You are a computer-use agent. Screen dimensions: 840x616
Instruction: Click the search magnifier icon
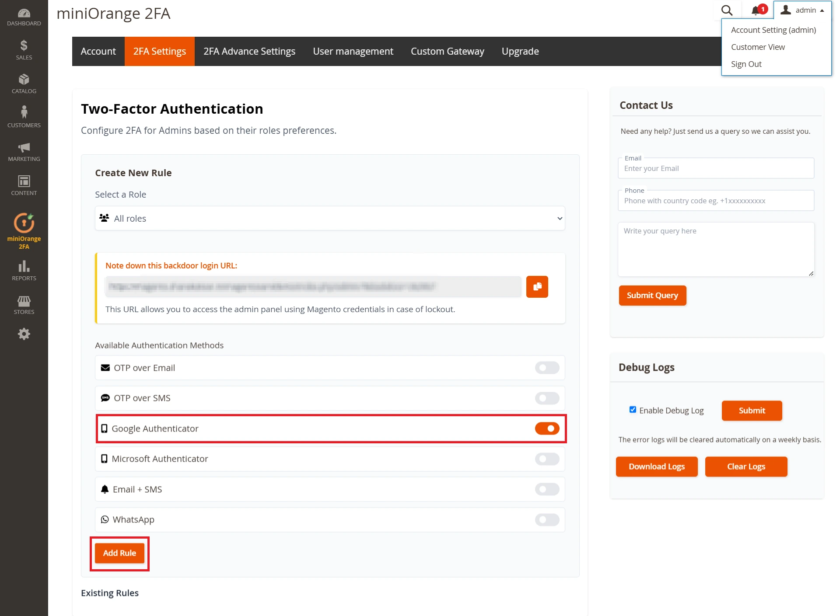[727, 10]
